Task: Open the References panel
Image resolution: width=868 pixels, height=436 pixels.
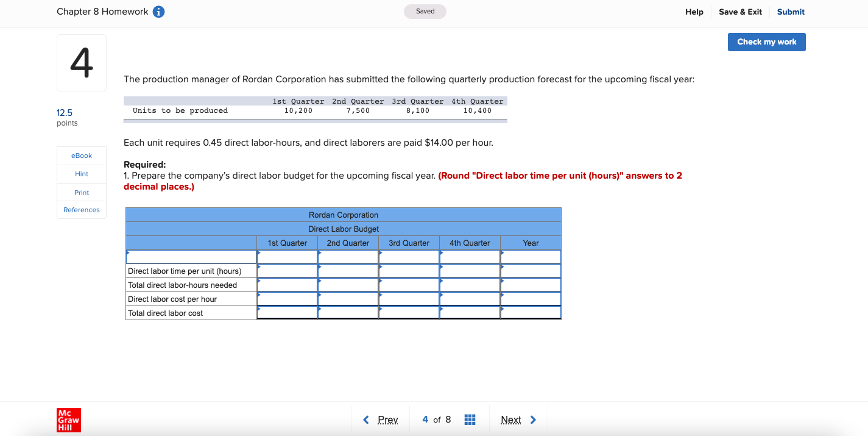Action: [81, 210]
